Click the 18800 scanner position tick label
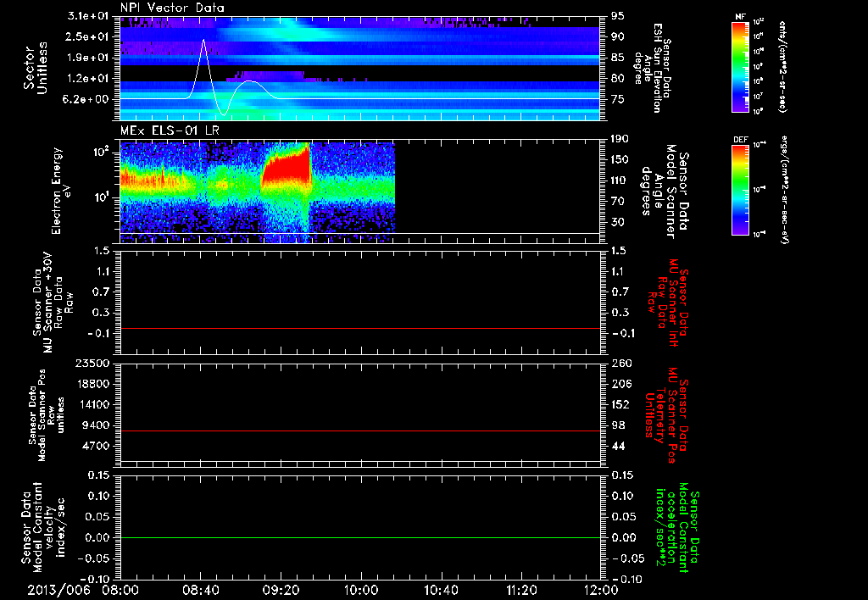Screen dimensions: 868x600 click(x=92, y=384)
